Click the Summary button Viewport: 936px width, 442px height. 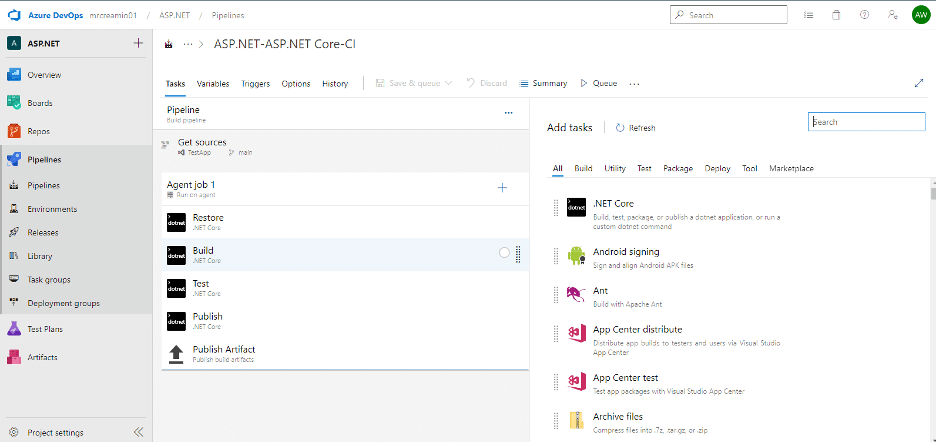pyautogui.click(x=543, y=84)
